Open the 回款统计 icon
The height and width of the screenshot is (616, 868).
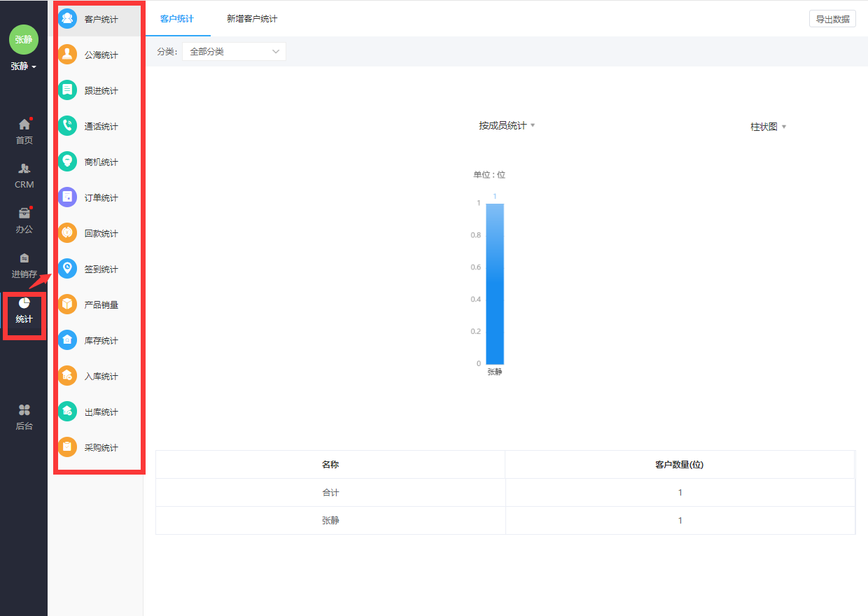pyautogui.click(x=68, y=233)
